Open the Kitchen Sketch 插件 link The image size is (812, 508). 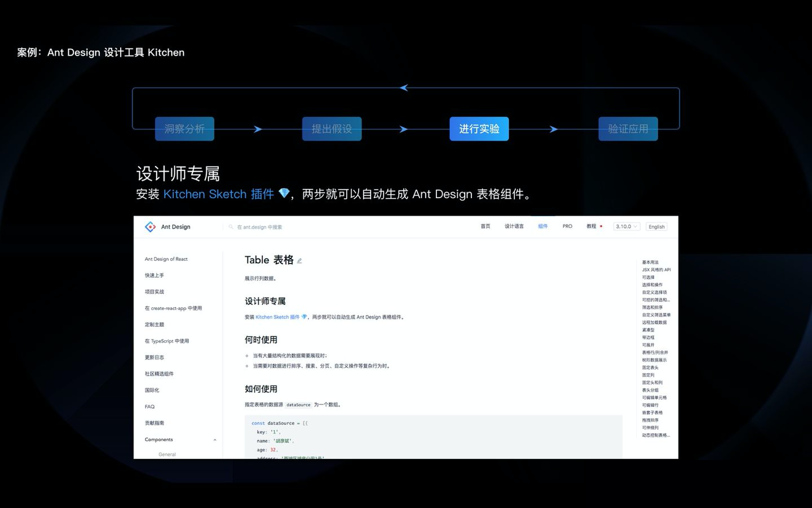coord(277,317)
